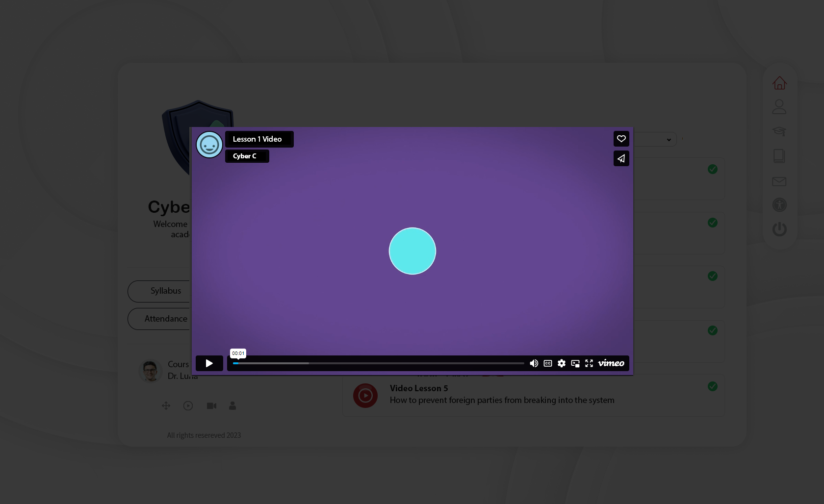Open the user profile icon
Screen dimensions: 824x504
click(x=779, y=107)
